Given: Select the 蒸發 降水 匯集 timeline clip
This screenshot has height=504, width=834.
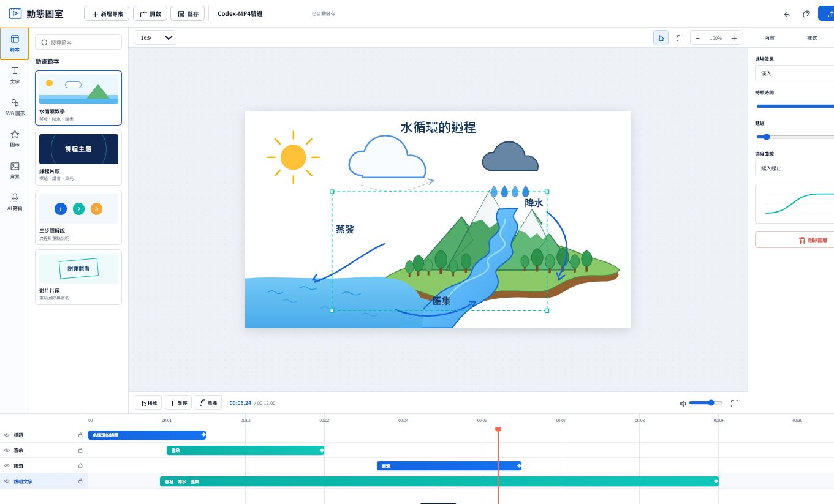Looking at the screenshot, I should (439, 481).
